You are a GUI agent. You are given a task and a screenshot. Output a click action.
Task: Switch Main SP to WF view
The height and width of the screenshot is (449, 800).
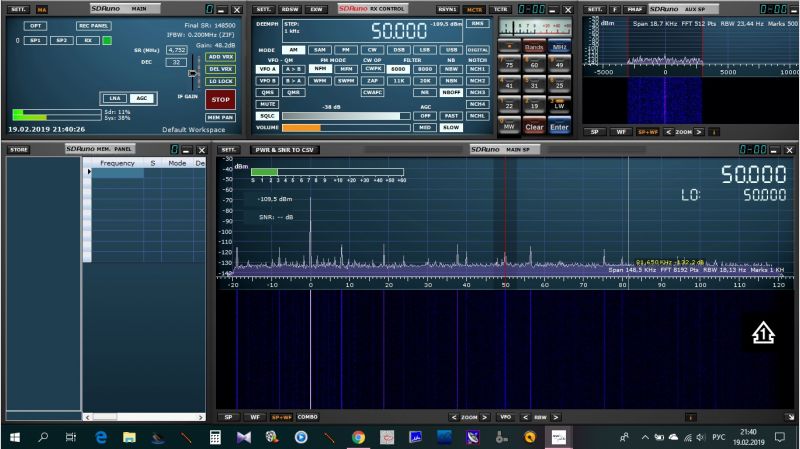point(255,417)
